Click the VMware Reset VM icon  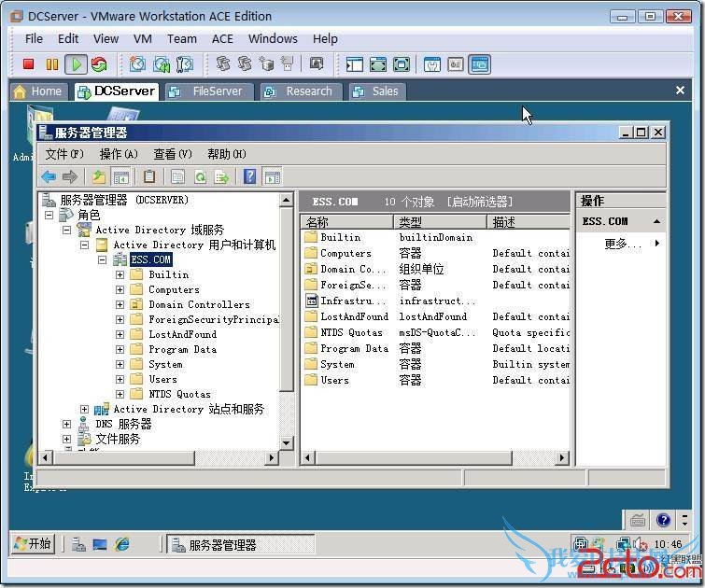99,64
